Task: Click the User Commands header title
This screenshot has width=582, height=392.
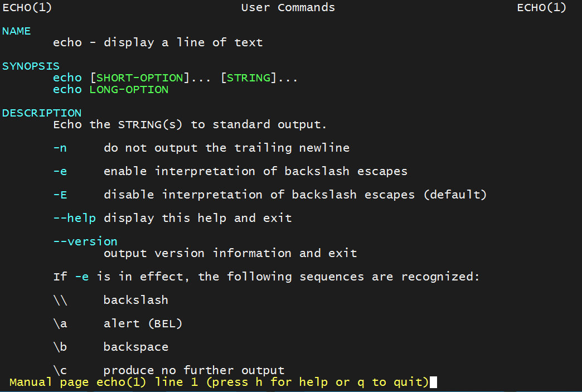Action: [288, 8]
